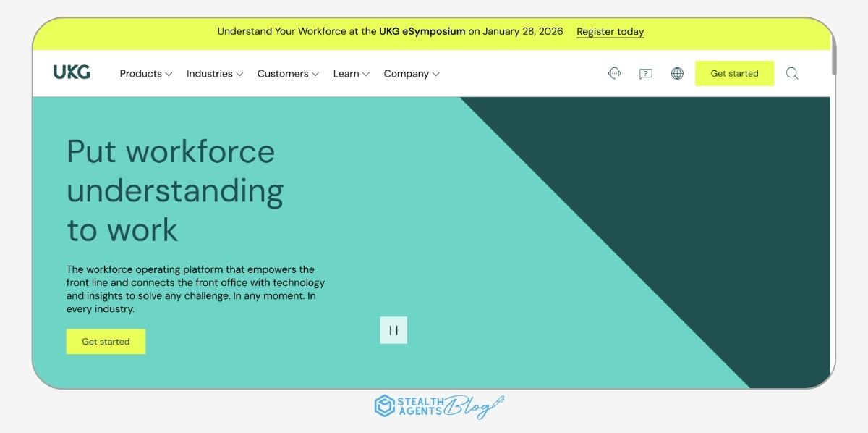Open the globe language selector
This screenshot has width=868, height=433.
[x=677, y=73]
